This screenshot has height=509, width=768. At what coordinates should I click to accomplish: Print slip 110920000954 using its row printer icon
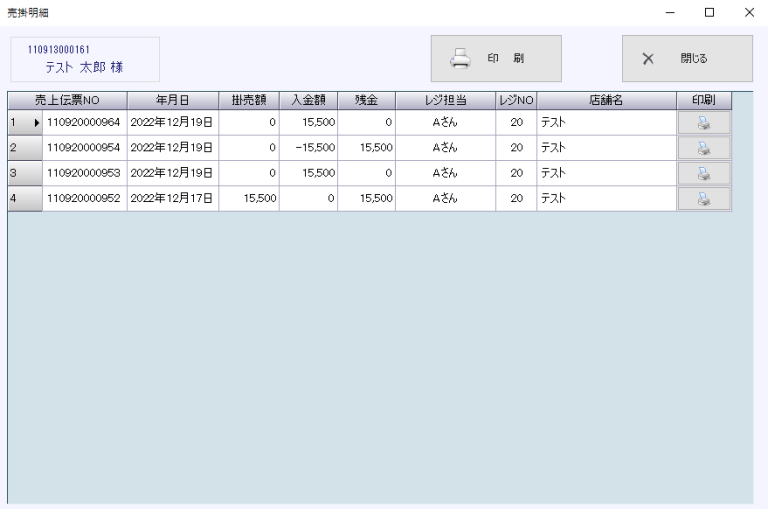[x=704, y=148]
